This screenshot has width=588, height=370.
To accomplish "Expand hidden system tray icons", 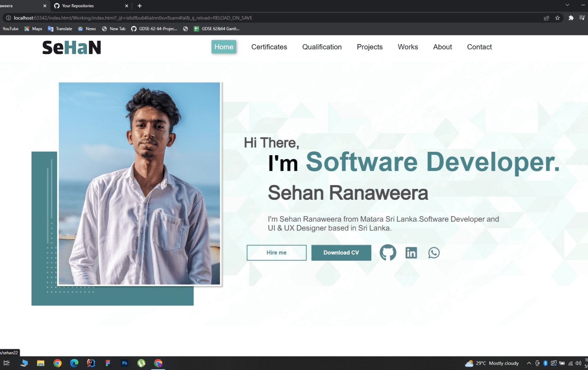I will [x=529, y=363].
